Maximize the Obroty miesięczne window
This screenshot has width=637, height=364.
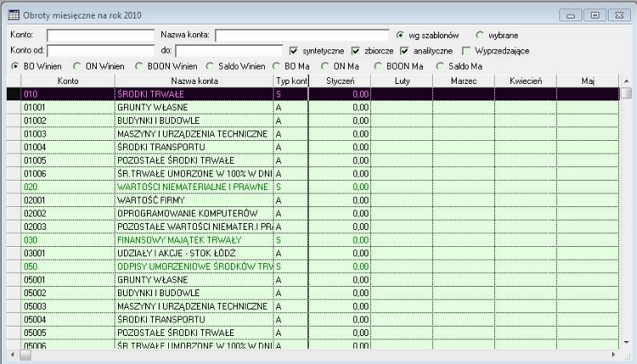coord(595,15)
